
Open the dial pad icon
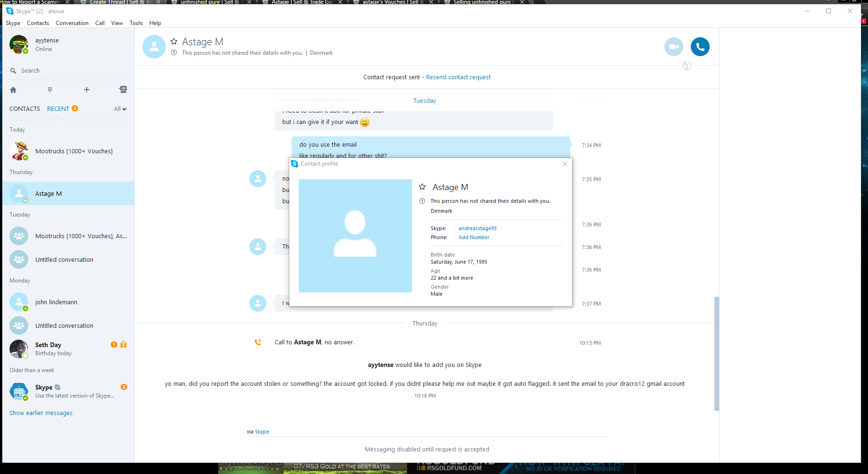[x=50, y=90]
